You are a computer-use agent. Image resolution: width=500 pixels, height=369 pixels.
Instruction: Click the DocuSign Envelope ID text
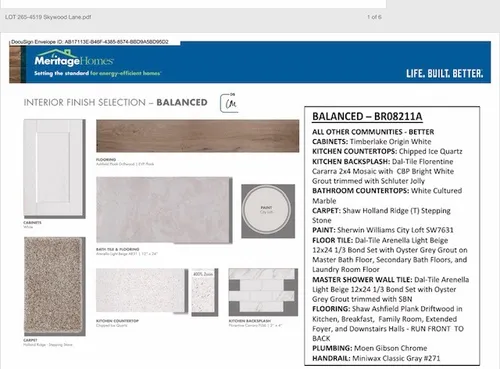coord(90,42)
